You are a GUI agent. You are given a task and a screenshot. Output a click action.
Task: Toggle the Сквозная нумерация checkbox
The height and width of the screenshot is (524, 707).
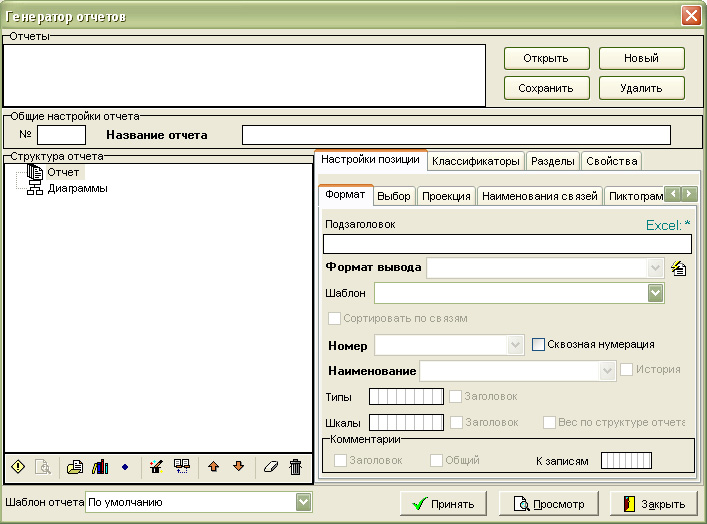click(538, 345)
